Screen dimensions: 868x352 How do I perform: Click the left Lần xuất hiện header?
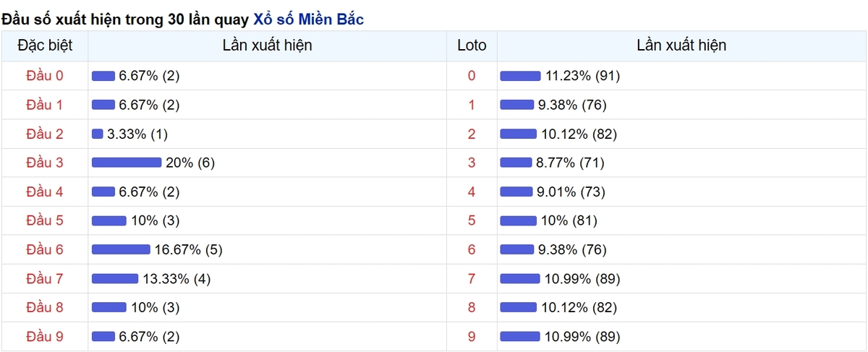coord(268,46)
